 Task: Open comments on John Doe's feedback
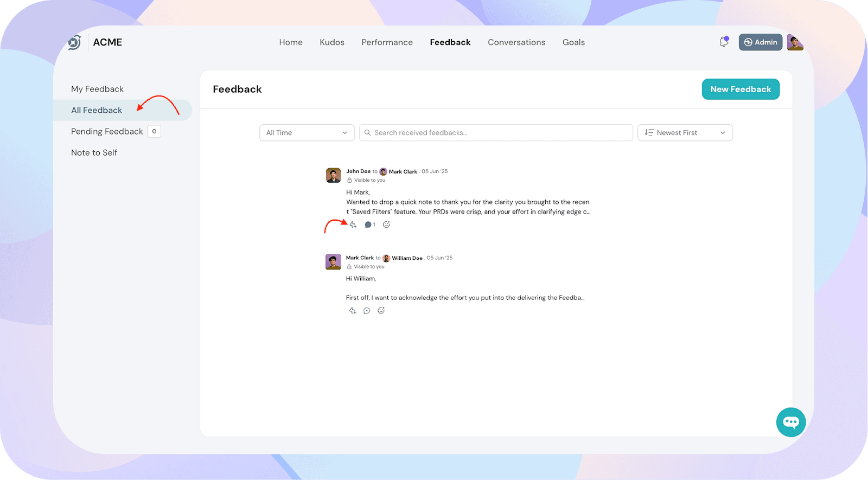(x=369, y=225)
